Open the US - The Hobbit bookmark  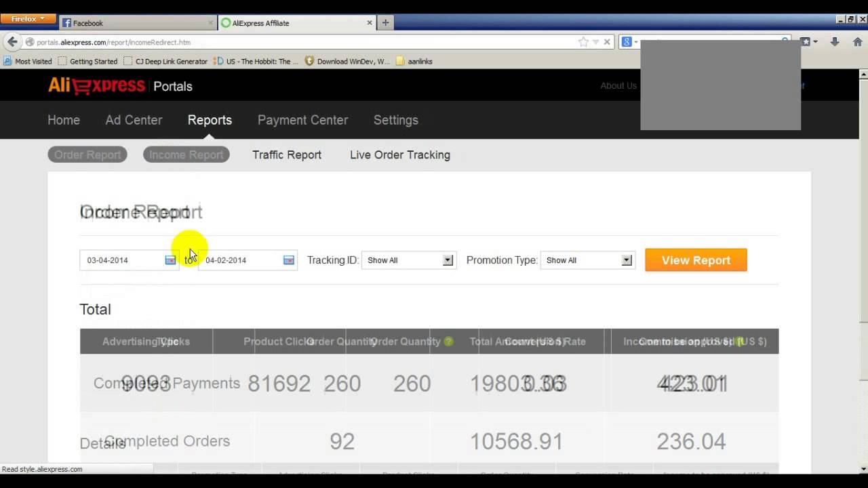point(256,61)
